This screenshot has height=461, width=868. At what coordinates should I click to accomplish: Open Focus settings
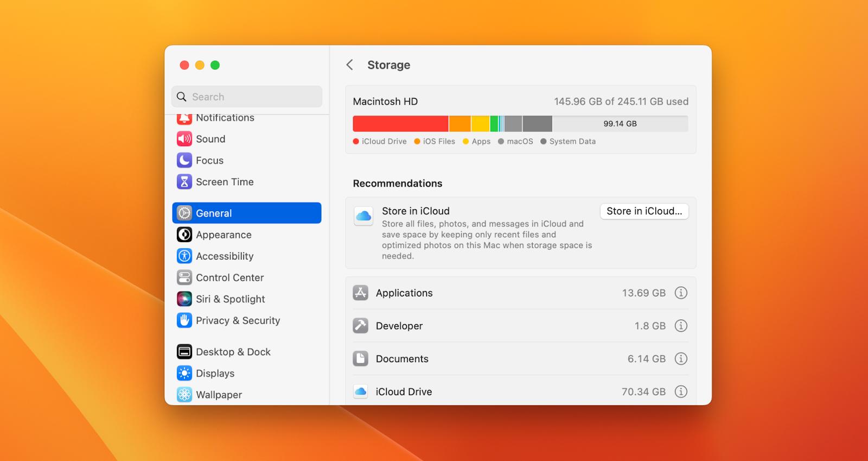point(247,160)
